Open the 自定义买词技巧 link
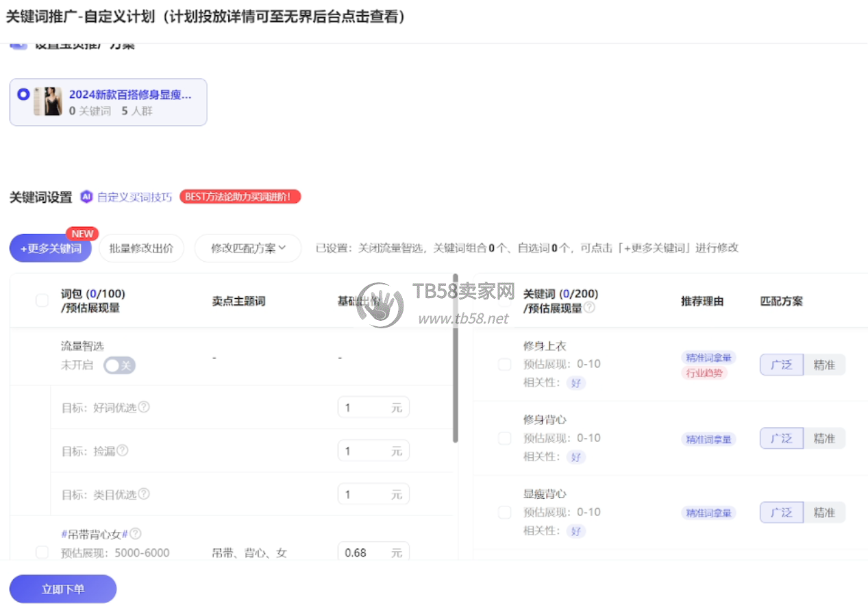The width and height of the screenshot is (868, 610). pos(134,197)
